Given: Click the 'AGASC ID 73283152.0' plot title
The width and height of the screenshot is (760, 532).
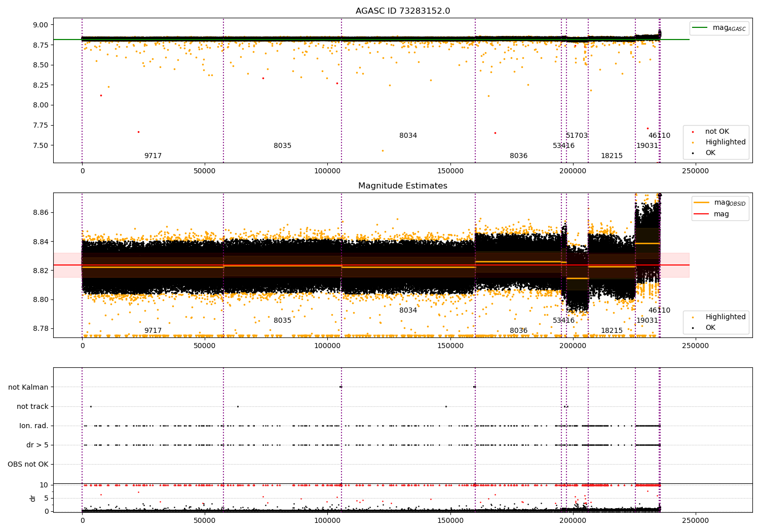Looking at the screenshot, I should pos(403,11).
